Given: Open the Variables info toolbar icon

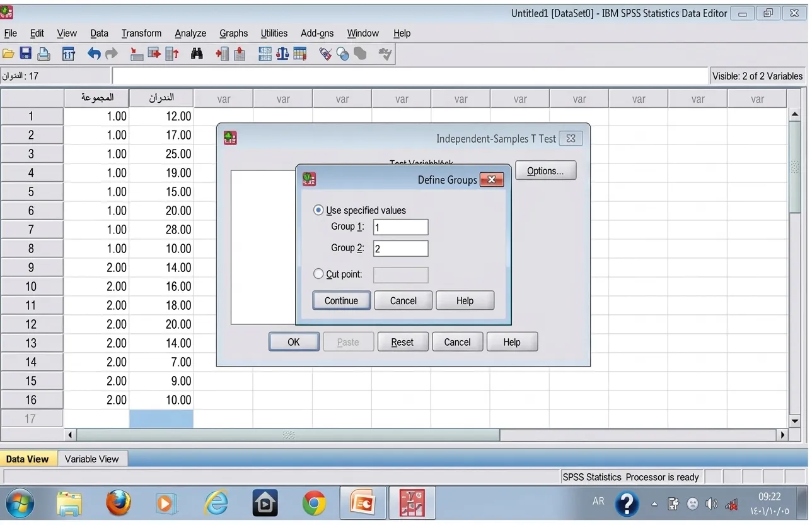Looking at the screenshot, I should [x=172, y=54].
